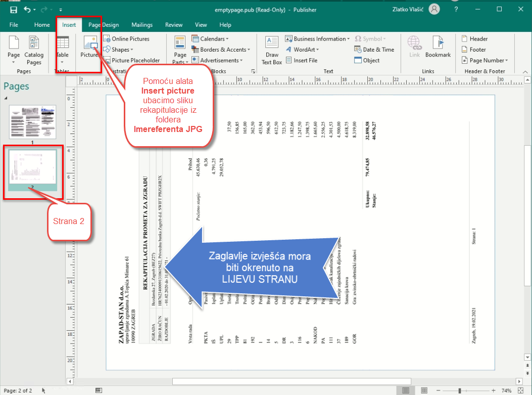Open the WordArt styles menu
The height and width of the screenshot is (395, 532).
302,50
